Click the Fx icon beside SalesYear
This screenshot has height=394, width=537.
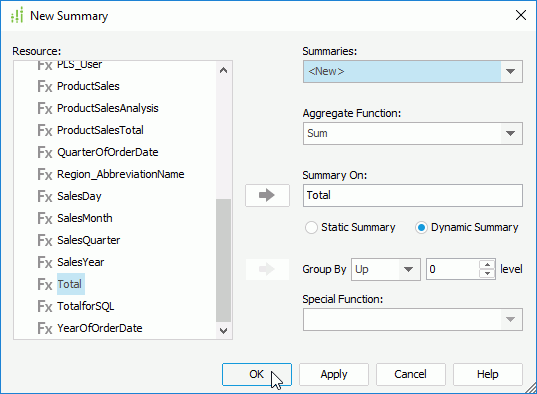pyautogui.click(x=45, y=262)
